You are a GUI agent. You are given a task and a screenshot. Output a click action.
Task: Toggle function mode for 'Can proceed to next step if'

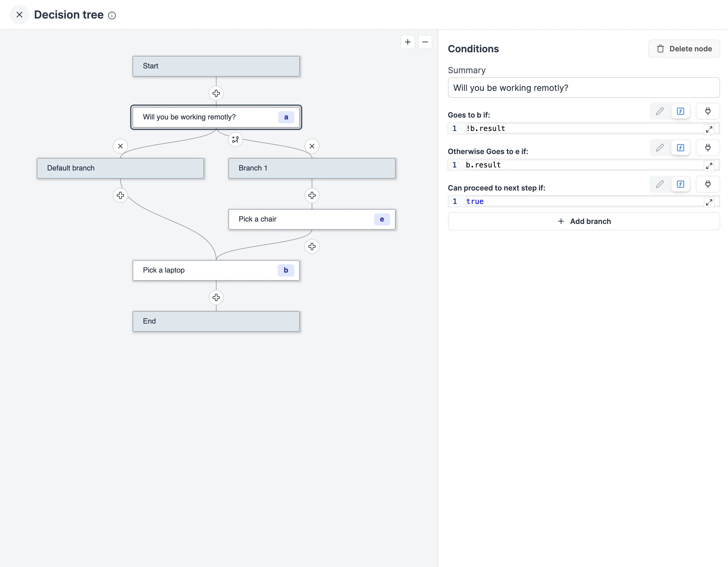pos(680,184)
